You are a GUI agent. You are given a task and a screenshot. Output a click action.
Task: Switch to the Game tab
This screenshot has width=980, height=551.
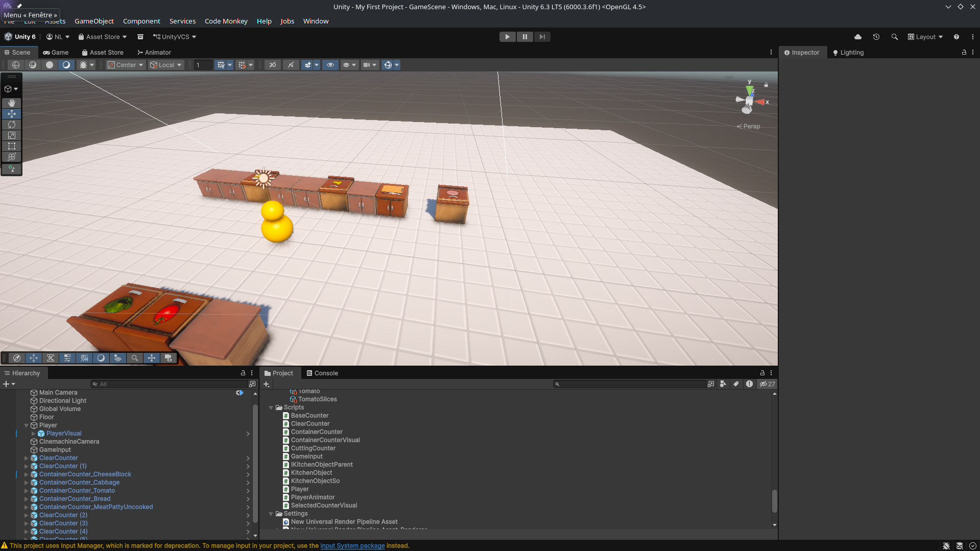56,53
